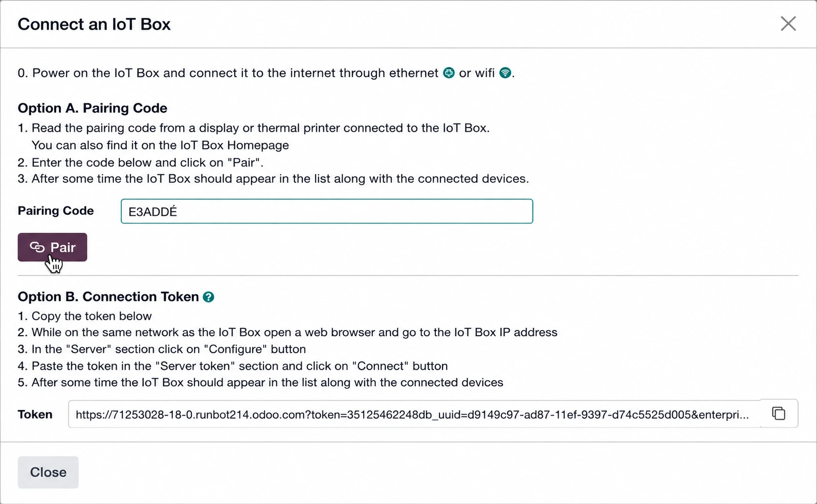Click the Enter the code below instruction
The width and height of the screenshot is (817, 504).
coord(141,163)
